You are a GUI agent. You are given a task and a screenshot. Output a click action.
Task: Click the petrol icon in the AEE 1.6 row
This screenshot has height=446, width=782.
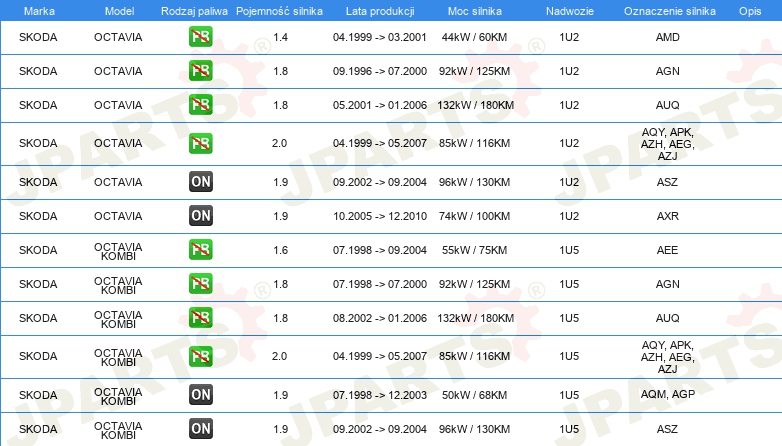(x=200, y=249)
